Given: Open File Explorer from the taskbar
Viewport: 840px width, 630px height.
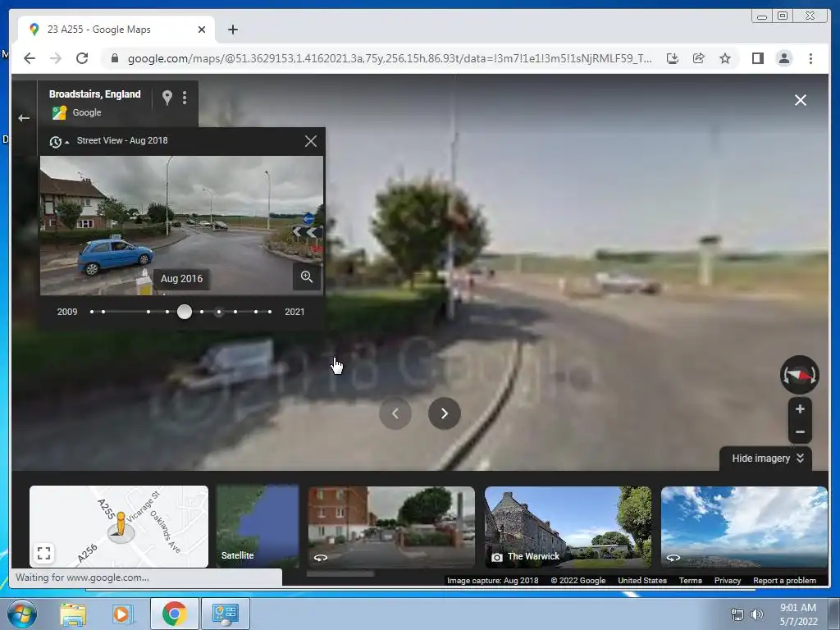Looking at the screenshot, I should pos(73,614).
